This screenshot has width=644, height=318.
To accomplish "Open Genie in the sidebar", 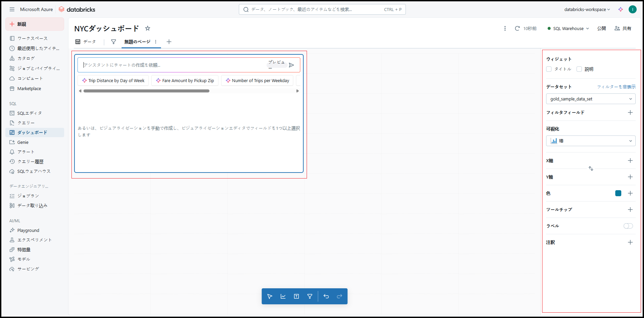I will pyautogui.click(x=35, y=142).
